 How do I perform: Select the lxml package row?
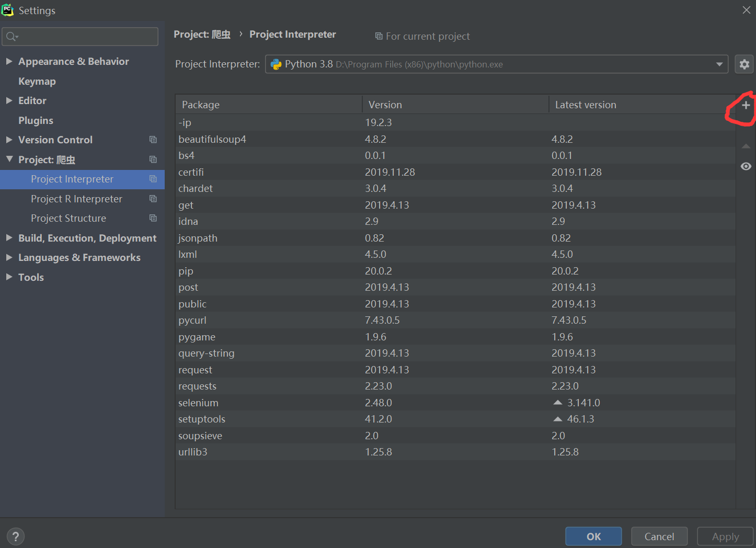455,254
